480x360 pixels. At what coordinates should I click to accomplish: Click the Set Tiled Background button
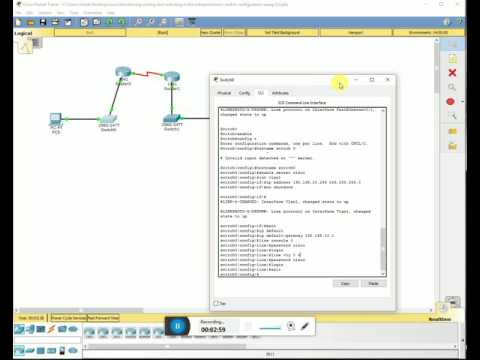click(x=282, y=33)
